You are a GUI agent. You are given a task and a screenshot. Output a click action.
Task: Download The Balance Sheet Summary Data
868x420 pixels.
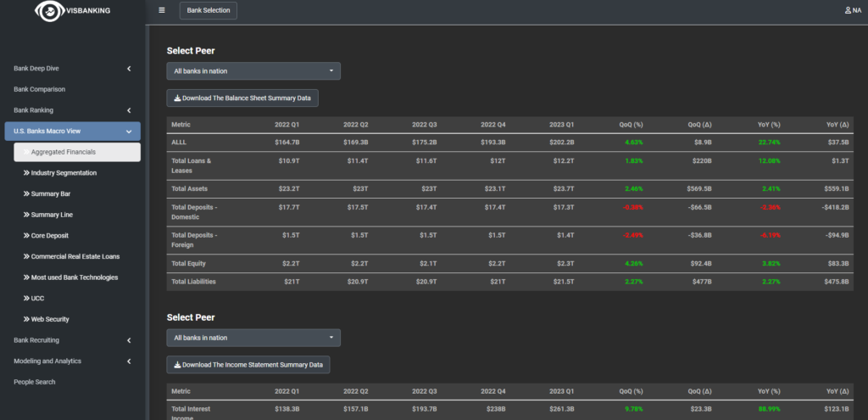(242, 98)
